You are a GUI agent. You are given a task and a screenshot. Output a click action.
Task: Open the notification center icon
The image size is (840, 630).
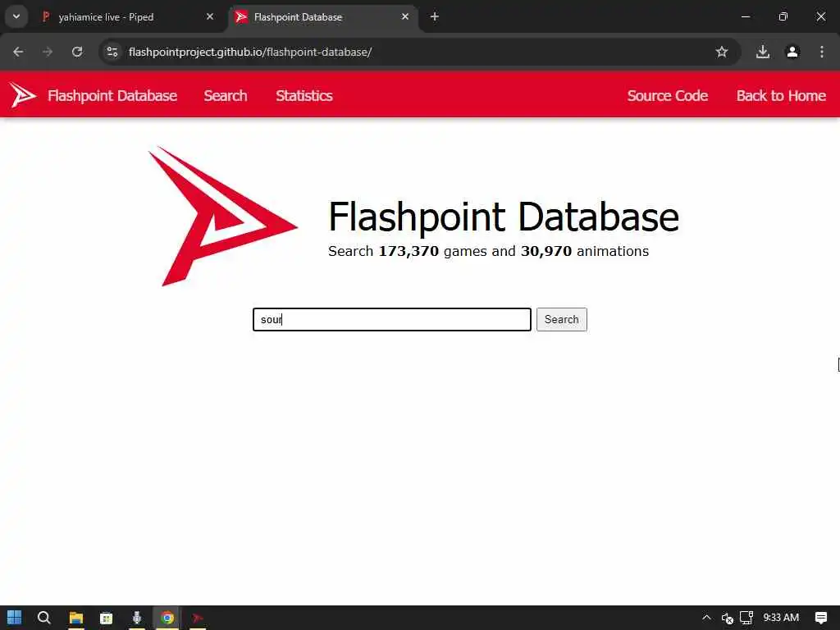tap(820, 618)
